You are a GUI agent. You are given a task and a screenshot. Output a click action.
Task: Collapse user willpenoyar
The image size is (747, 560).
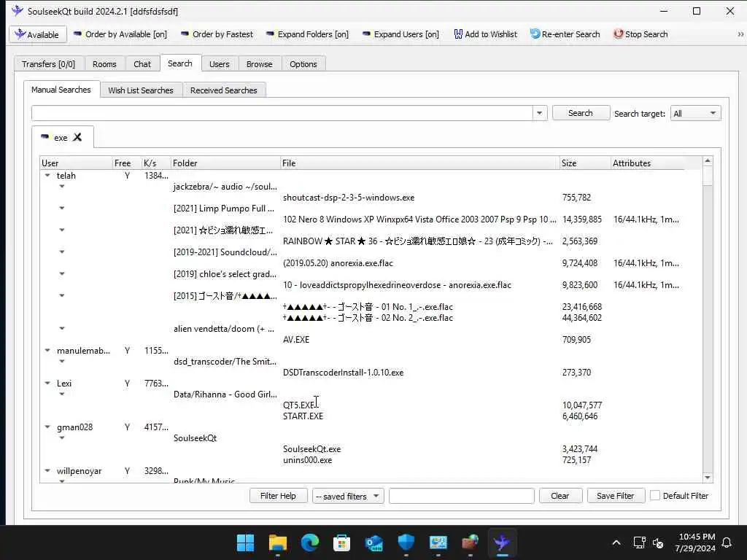click(x=47, y=470)
